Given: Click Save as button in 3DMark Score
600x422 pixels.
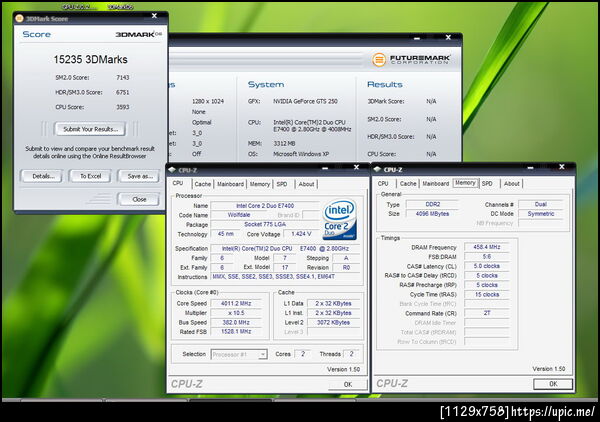Looking at the screenshot, I should (139, 176).
